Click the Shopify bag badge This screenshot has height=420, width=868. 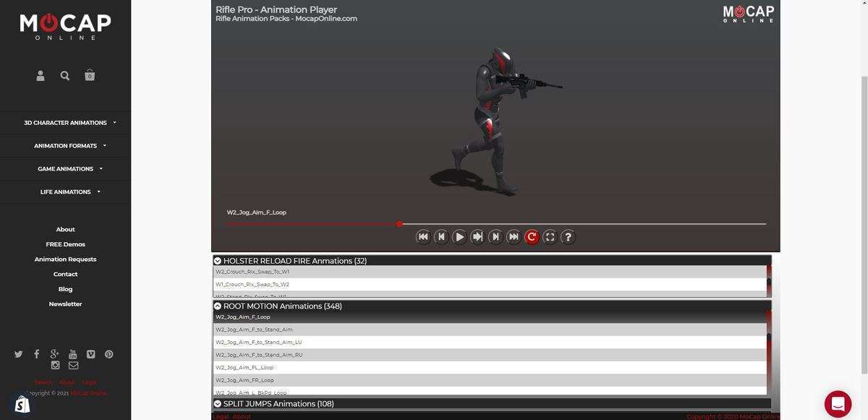(22, 404)
